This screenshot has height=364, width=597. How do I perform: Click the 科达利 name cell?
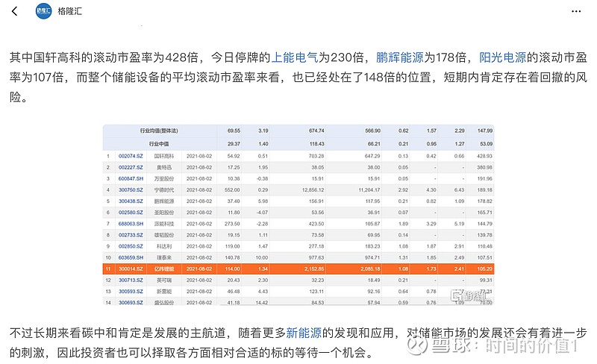(164, 246)
